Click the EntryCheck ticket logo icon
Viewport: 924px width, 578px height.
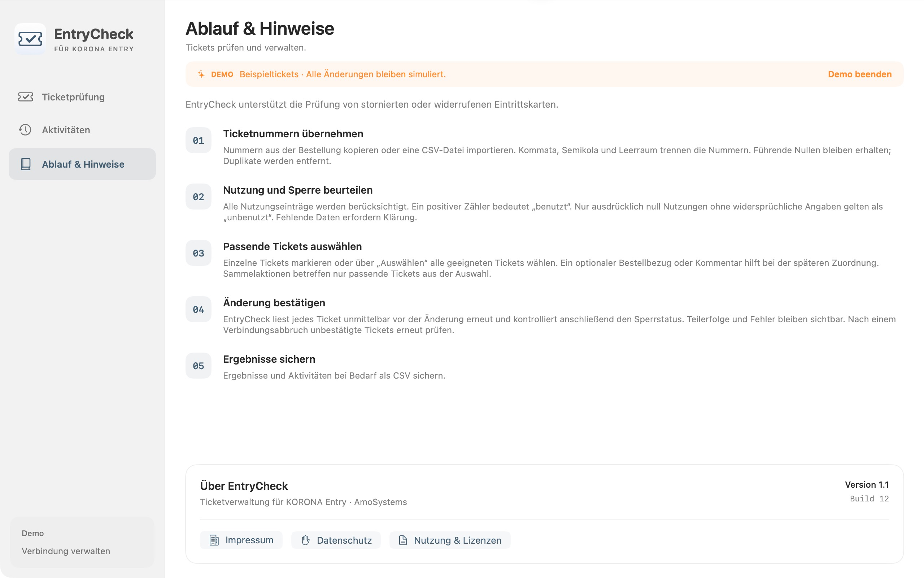tap(30, 39)
